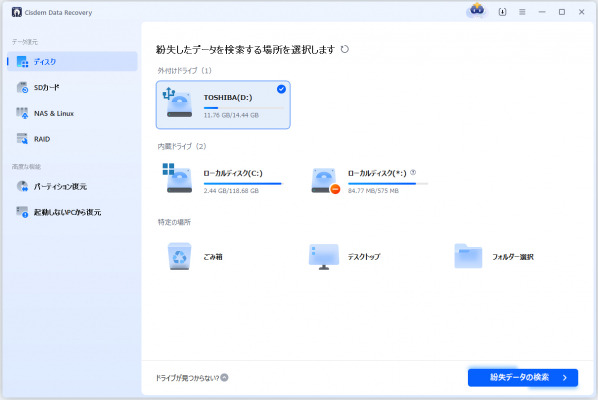Click the TOSHIBA(D:) usage progress bar
Viewport: 598px width, 400px height.
[x=243, y=108]
